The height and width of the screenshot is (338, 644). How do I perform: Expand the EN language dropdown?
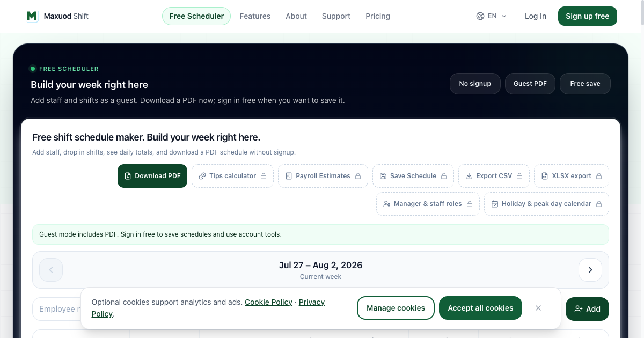coord(492,16)
